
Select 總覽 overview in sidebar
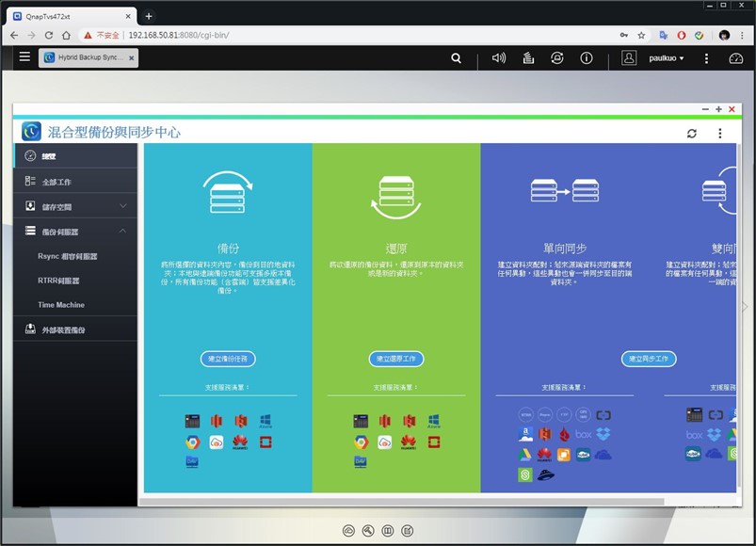75,156
